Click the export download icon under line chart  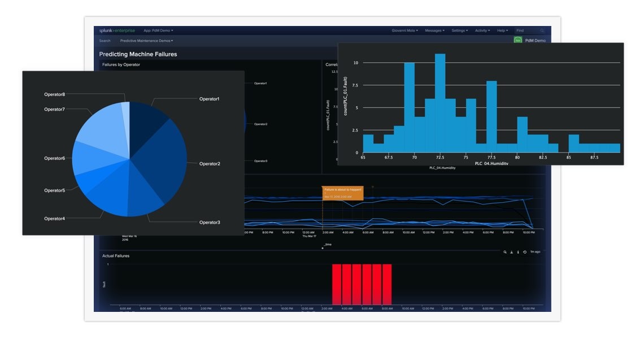512,251
